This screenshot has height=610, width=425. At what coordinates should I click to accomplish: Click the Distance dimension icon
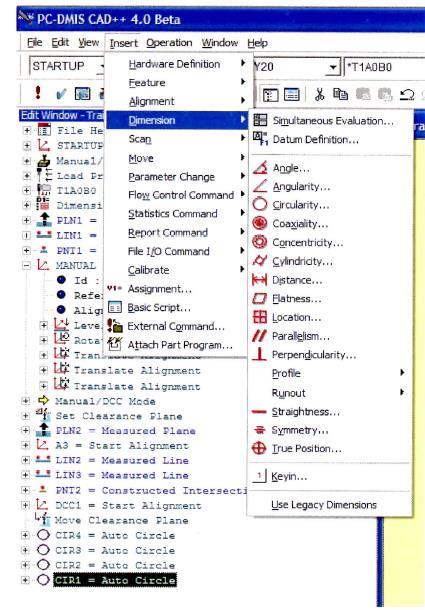pyautogui.click(x=260, y=280)
